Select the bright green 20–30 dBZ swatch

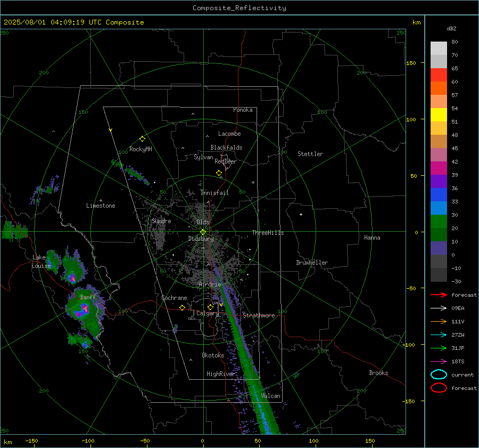439,222
